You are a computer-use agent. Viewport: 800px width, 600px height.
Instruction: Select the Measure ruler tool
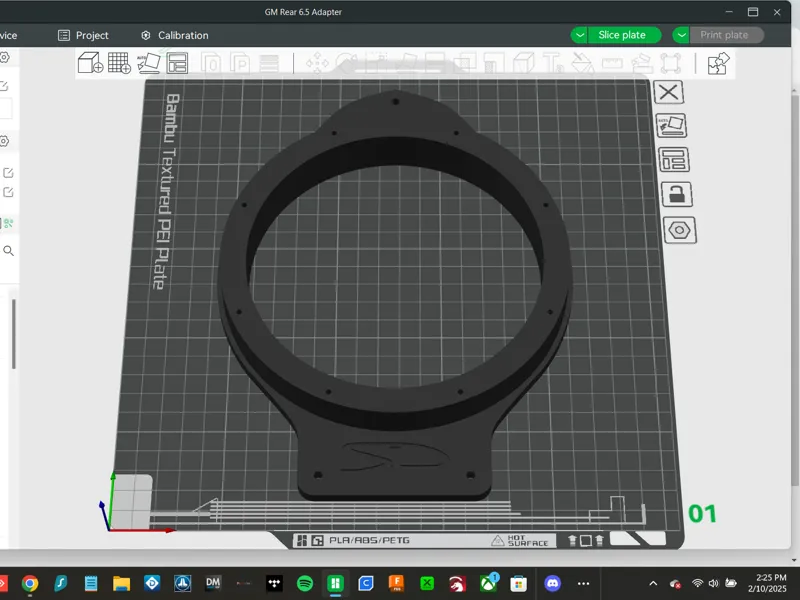coord(612,64)
